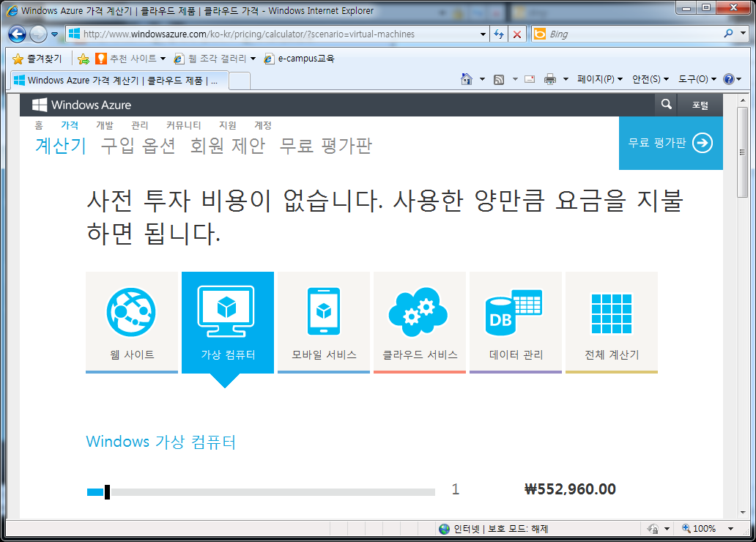Select the 전체 계산기 grid tile
Viewport: 756px width, 542px height.
tap(612, 322)
